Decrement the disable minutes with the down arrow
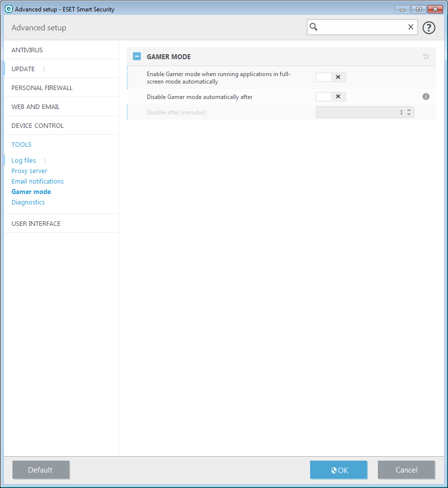Viewport: 448px width, 488px height. click(x=409, y=114)
